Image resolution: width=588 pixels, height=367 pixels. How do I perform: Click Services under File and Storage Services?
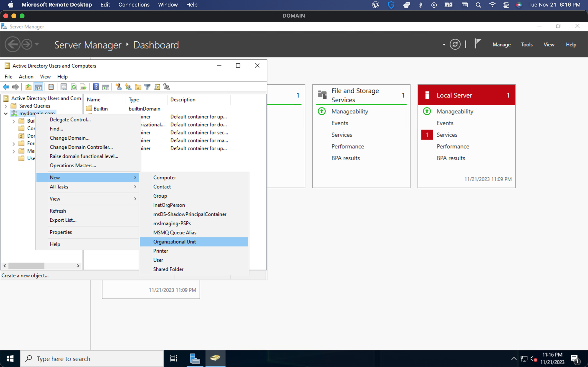coord(341,135)
